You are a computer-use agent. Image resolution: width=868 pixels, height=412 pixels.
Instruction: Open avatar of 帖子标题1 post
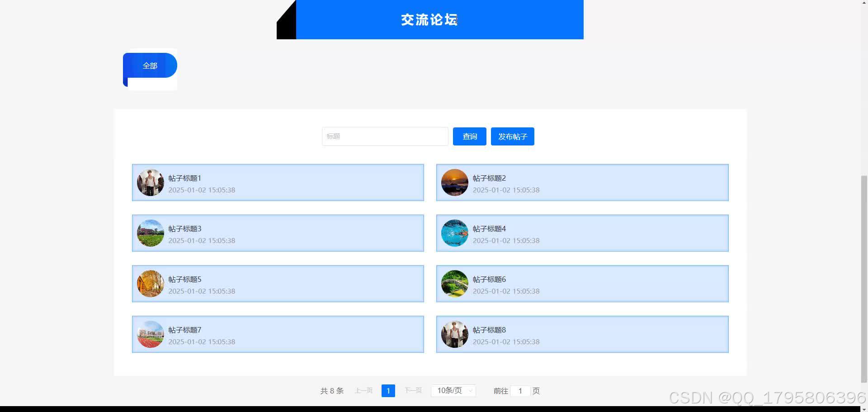151,183
